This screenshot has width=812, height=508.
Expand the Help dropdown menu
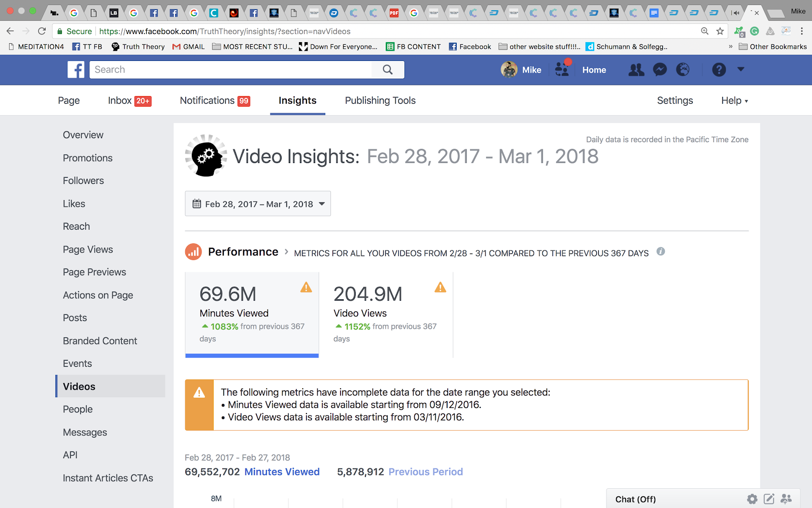(x=734, y=101)
